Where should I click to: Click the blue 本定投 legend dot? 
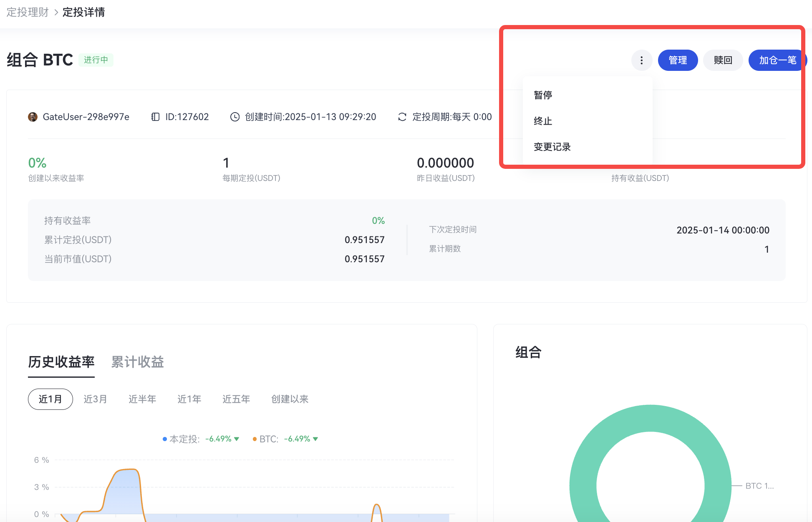(165, 439)
